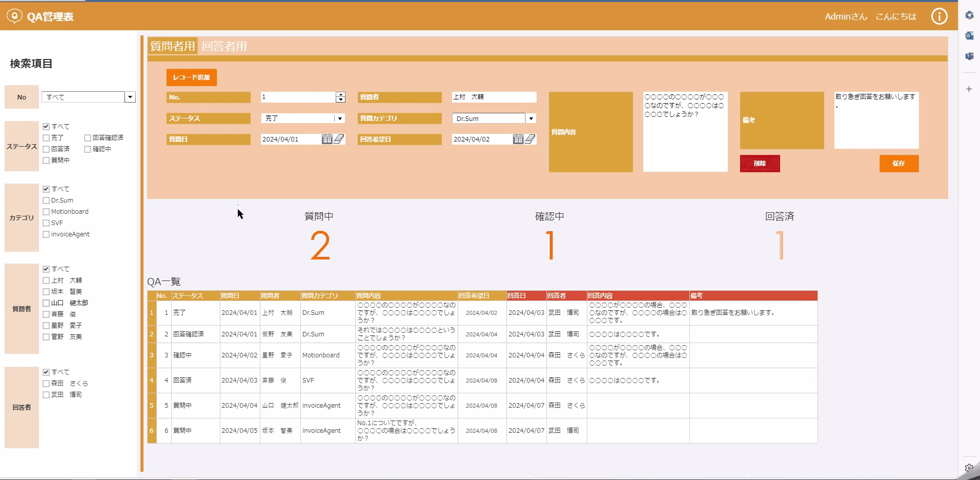Screen dimensions: 980x480
Task: Click the QA管理表 logo icon
Action: pos(15,15)
